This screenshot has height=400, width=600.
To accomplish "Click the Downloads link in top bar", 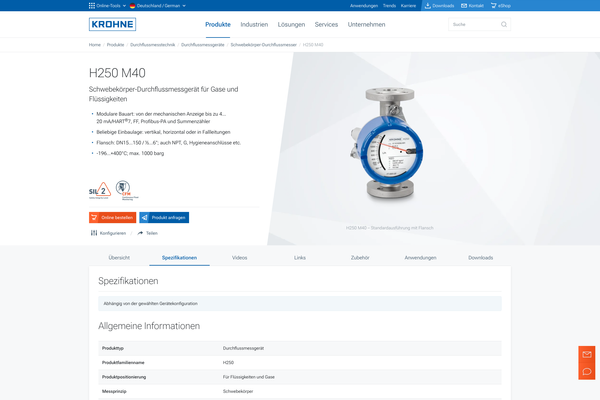I will point(443,6).
